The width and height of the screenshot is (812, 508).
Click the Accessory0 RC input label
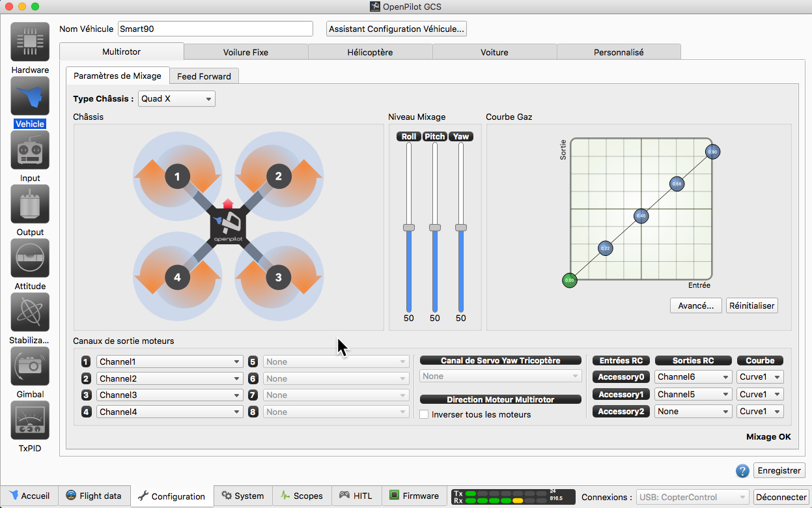click(621, 377)
